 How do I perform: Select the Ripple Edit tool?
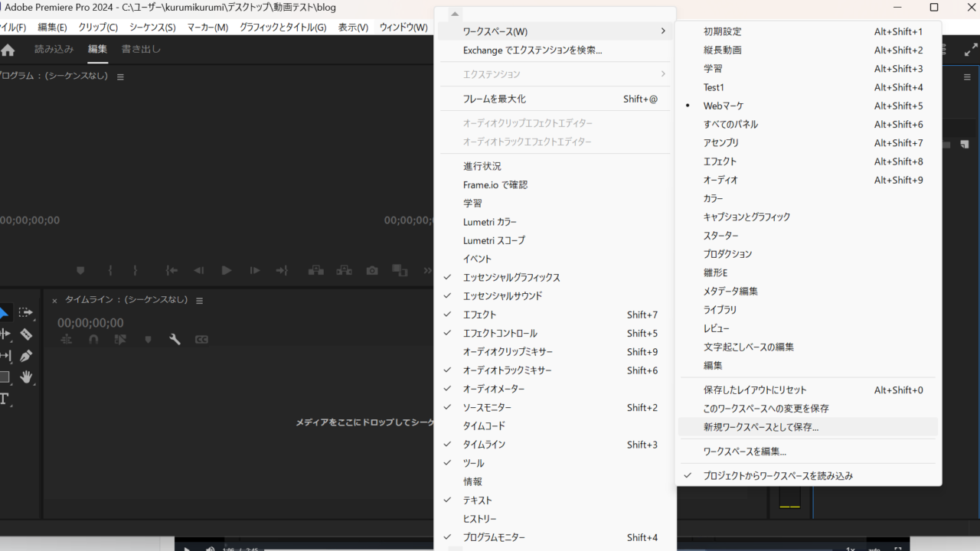point(4,334)
